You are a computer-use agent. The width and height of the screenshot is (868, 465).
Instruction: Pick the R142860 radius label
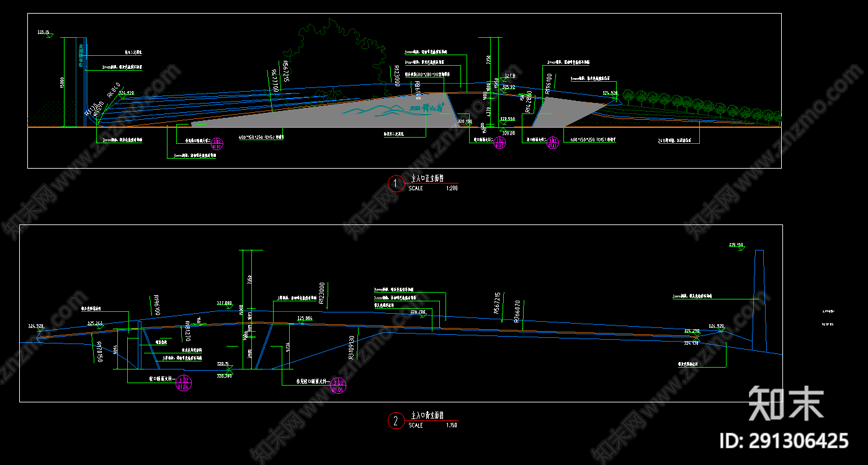[529, 101]
